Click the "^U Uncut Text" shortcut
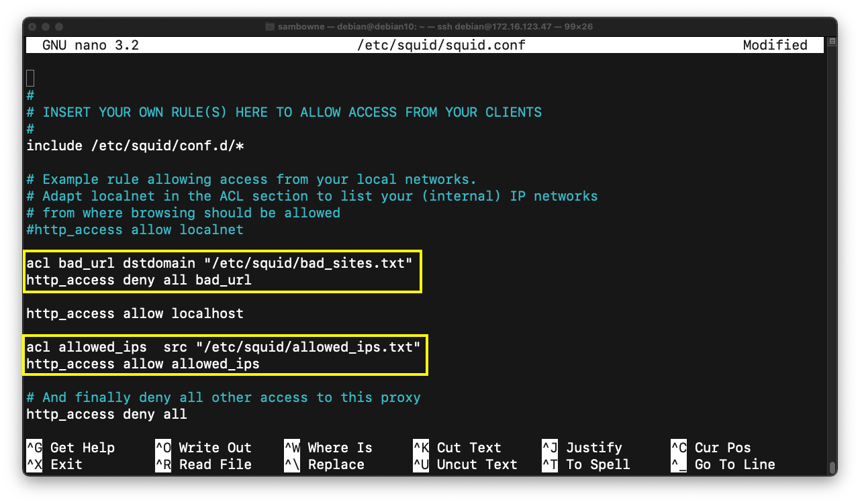 [465, 464]
